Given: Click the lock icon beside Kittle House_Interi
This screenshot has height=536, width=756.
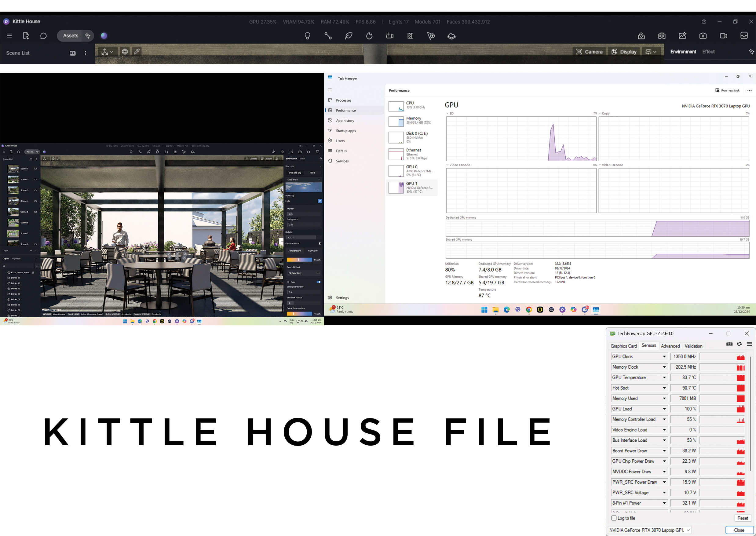Looking at the screenshot, I should pos(33,273).
